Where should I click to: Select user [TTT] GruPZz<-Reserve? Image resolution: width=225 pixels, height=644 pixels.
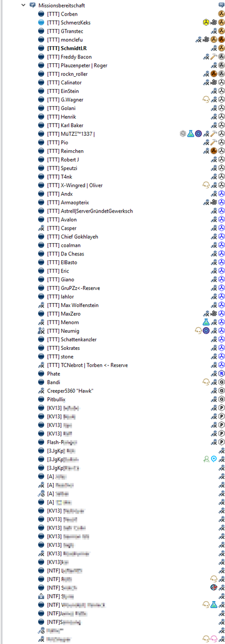click(74, 288)
